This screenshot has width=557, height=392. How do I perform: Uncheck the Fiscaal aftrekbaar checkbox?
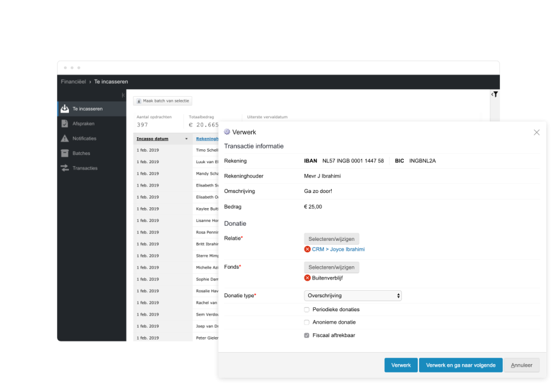[x=307, y=335]
